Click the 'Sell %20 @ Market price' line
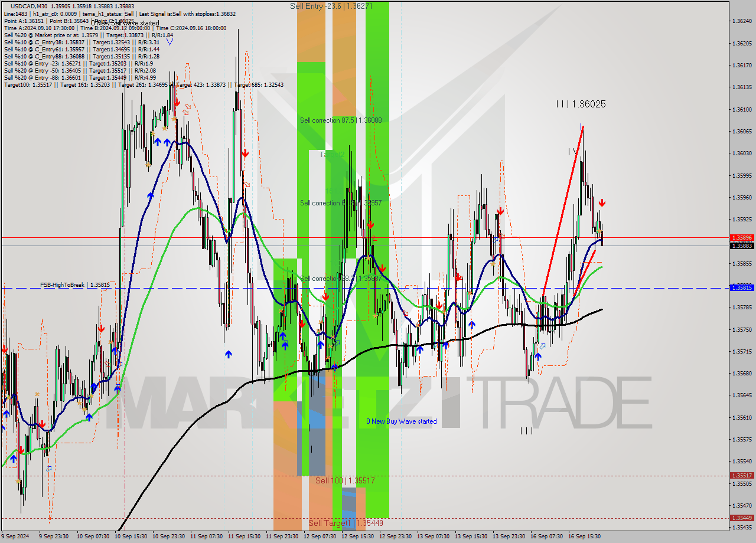 [88, 35]
